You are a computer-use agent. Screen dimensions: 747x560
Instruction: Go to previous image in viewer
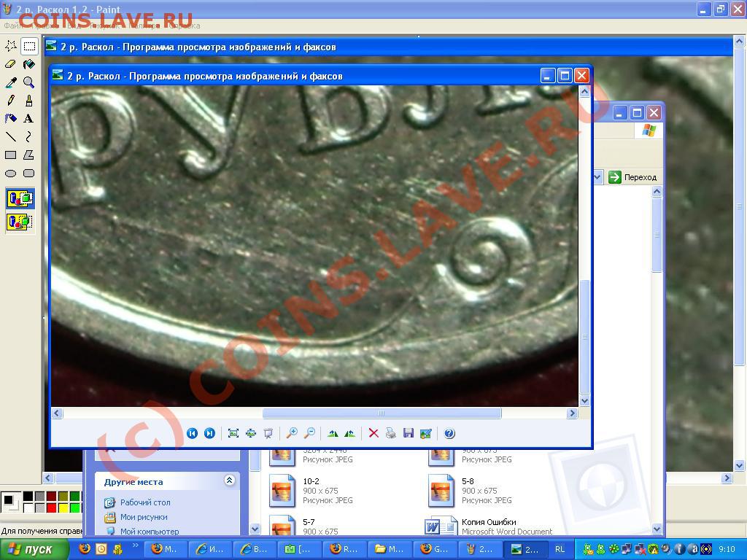click(192, 433)
